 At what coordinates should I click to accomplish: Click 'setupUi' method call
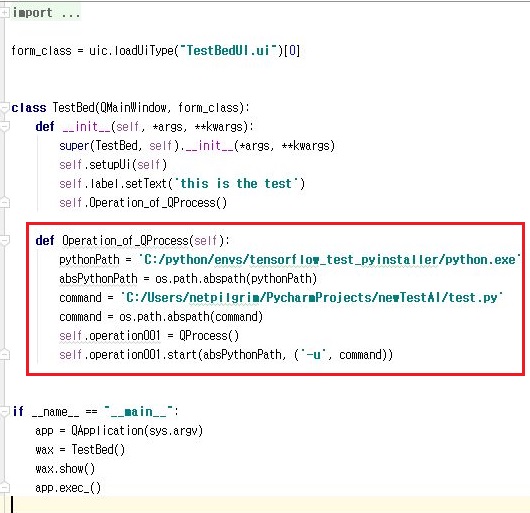tap(110, 165)
